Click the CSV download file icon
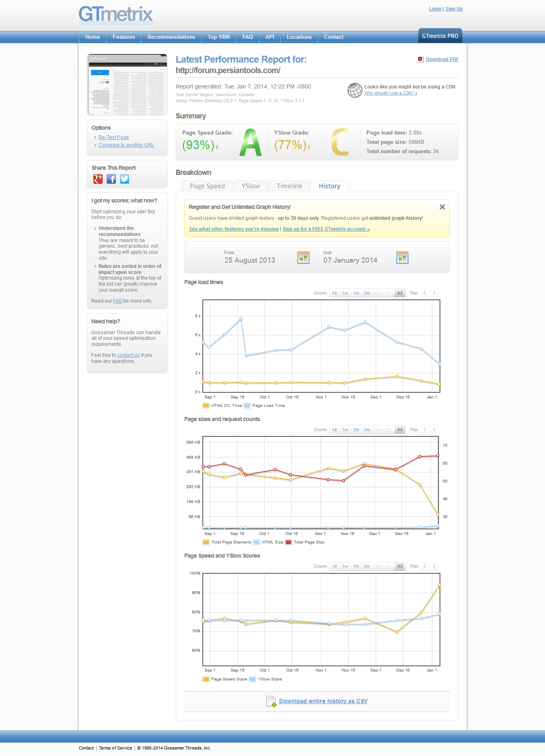Screen dimensions: 545x756 click(271, 701)
